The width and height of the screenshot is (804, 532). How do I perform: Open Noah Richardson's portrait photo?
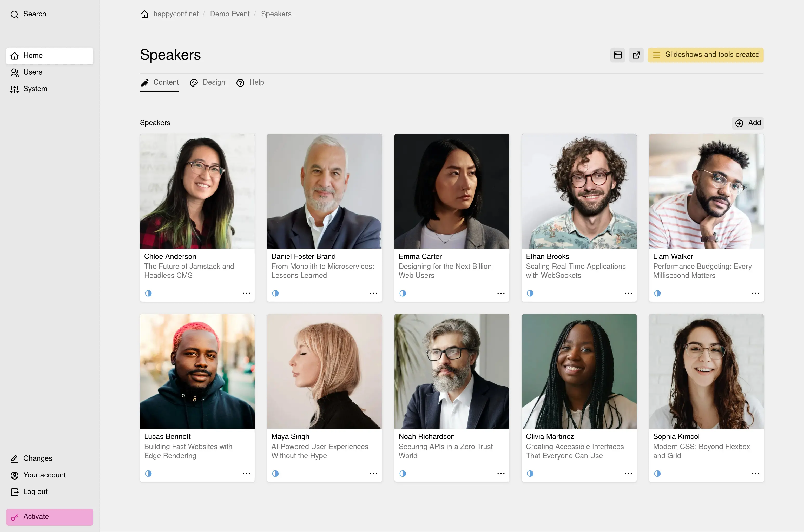coord(451,371)
